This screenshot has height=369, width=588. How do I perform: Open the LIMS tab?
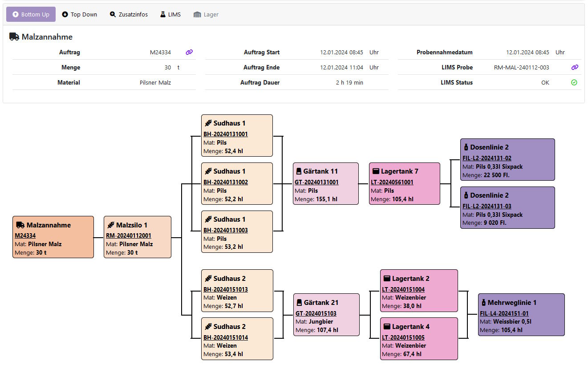point(170,14)
